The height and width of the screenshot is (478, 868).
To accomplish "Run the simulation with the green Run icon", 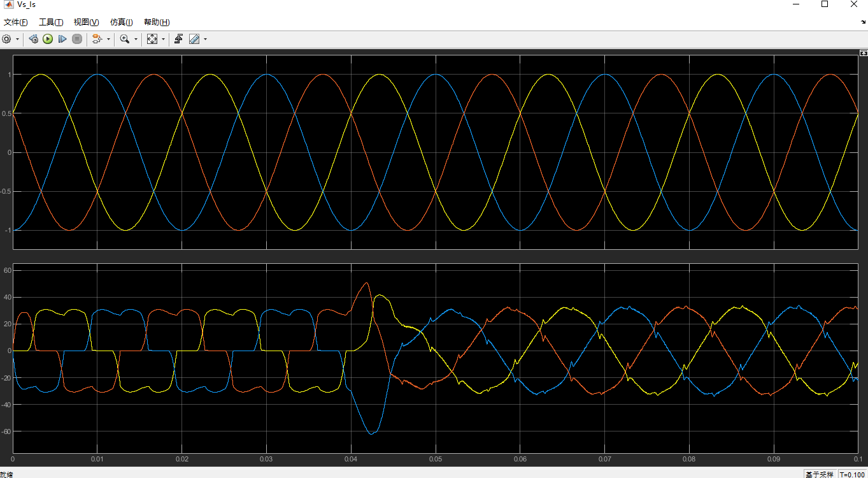I will pos(48,39).
